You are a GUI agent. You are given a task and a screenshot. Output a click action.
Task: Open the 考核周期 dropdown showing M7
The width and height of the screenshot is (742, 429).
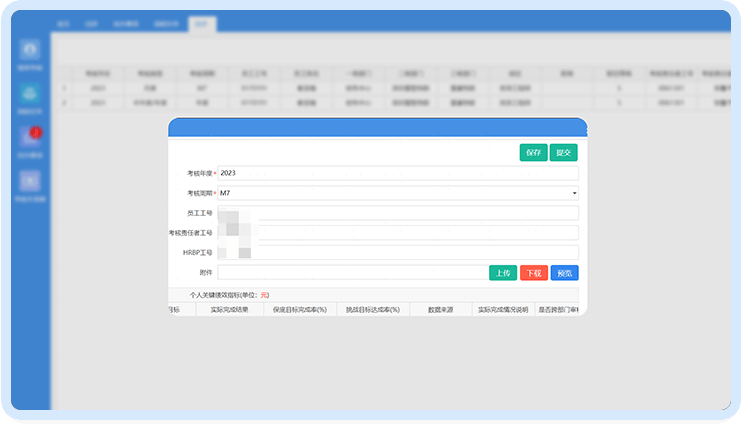pyautogui.click(x=398, y=193)
